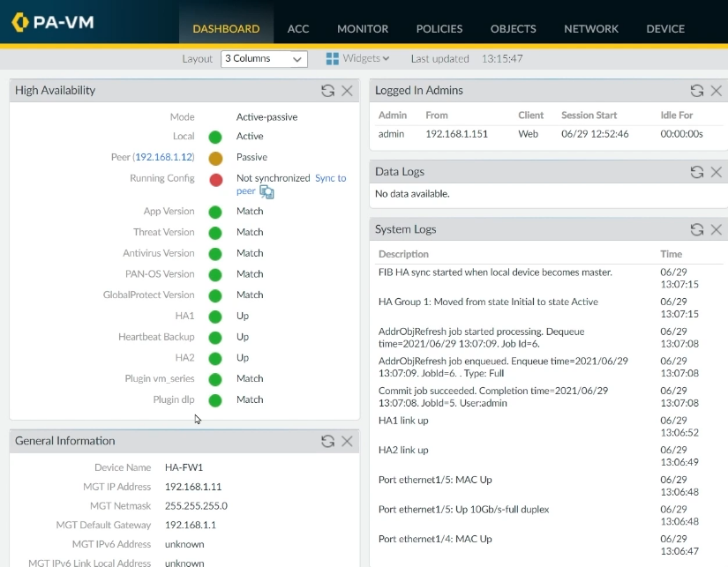Click the Mode value Active-passive
This screenshot has height=567, width=728.
click(x=267, y=117)
